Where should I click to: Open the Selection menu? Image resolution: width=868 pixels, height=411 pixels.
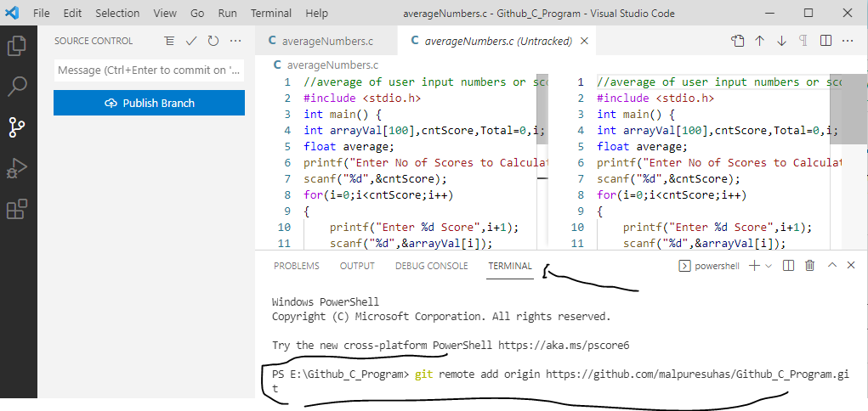[x=116, y=13]
